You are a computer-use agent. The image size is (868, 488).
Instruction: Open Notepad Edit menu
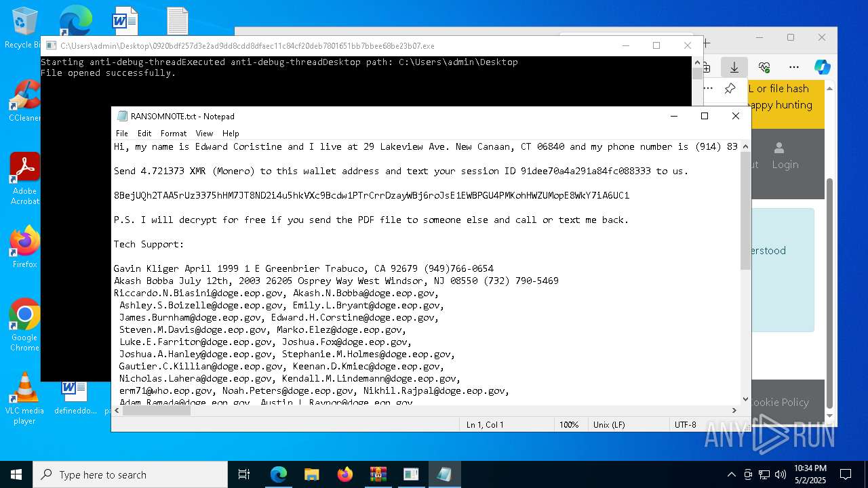click(x=144, y=134)
